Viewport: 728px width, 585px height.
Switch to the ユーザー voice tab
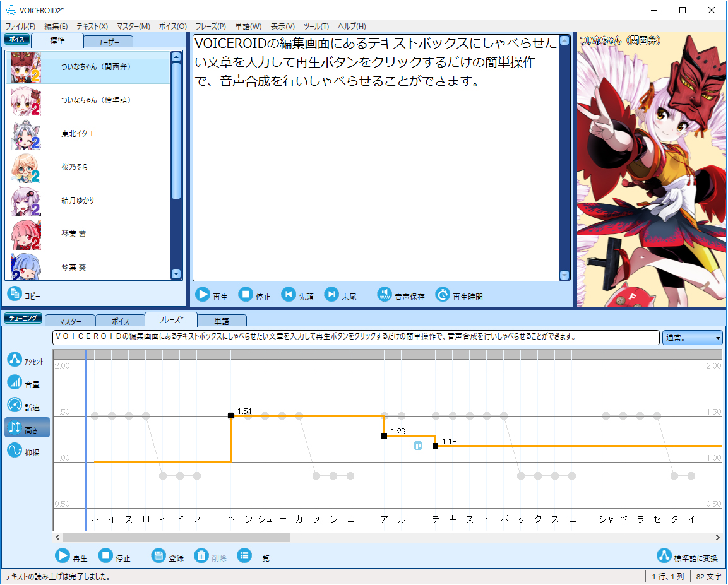[x=108, y=42]
